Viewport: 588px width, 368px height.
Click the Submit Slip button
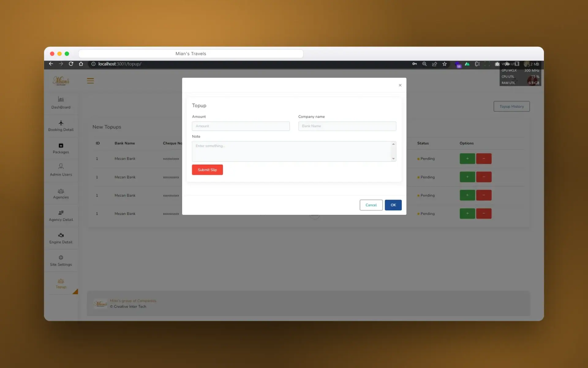pyautogui.click(x=207, y=170)
